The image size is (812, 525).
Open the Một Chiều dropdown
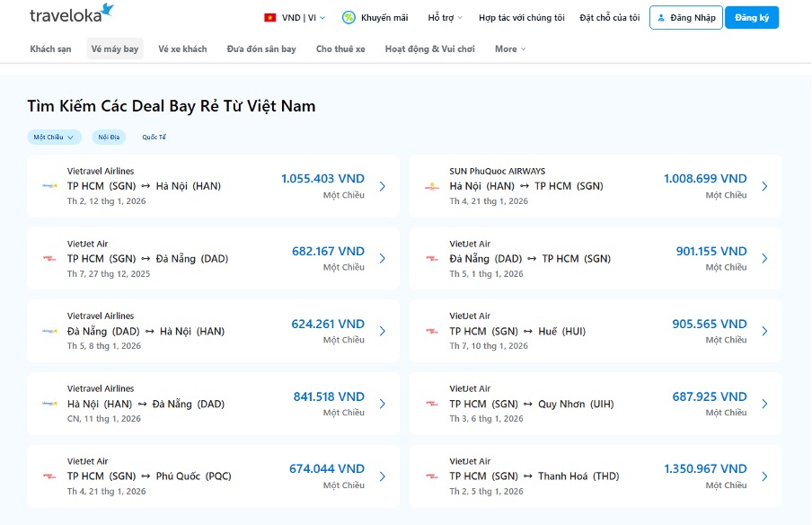(69, 137)
